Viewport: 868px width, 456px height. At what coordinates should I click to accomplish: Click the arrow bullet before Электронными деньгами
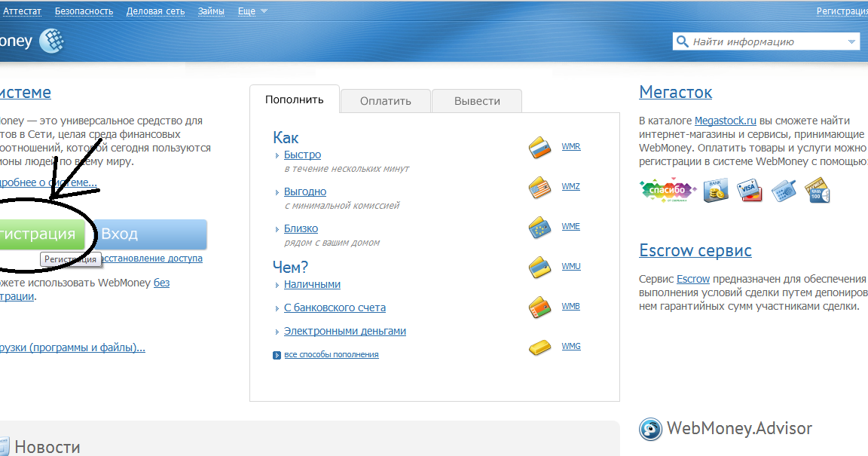point(277,332)
